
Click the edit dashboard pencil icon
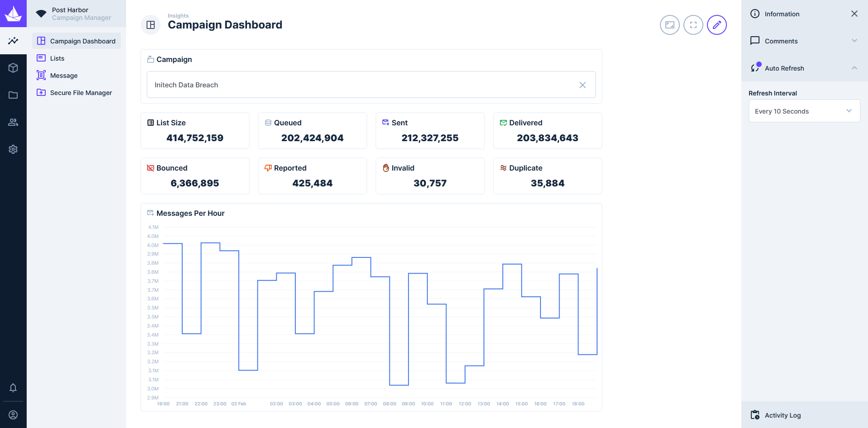pyautogui.click(x=716, y=25)
